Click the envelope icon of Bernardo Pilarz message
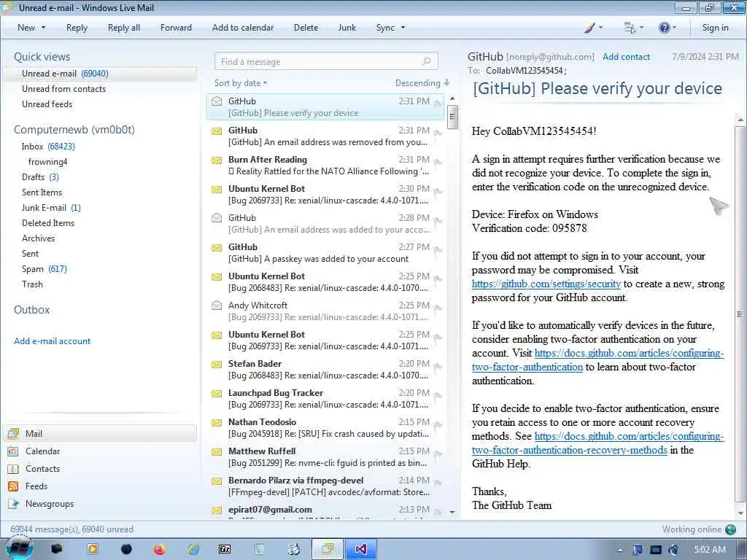This screenshot has width=747, height=560. 217,481
